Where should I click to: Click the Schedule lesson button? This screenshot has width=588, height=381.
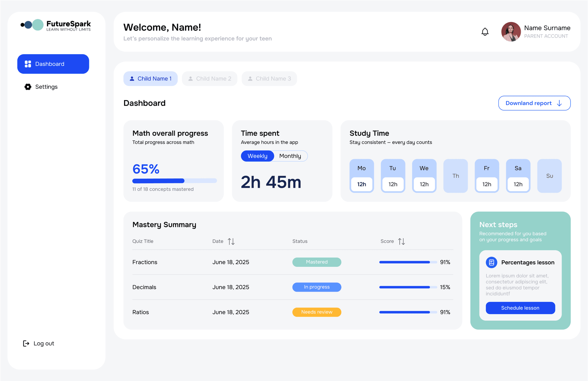point(520,308)
